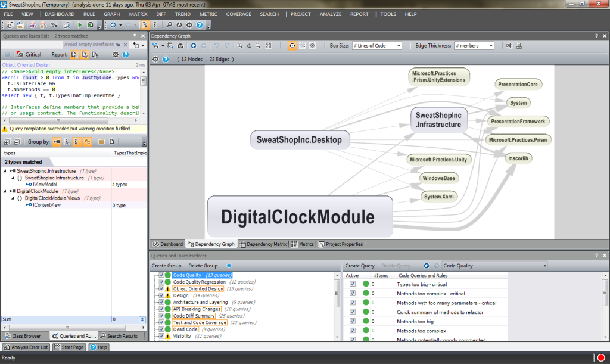This screenshot has height=364, width=610.
Task: Click the SweatShopInc.Desktop graph node
Action: tap(299, 139)
